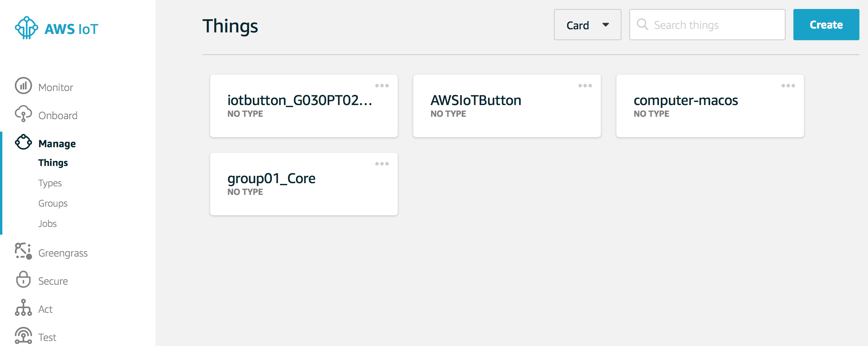Go to the Onboard section
This screenshot has height=346, width=868.
pos(58,116)
